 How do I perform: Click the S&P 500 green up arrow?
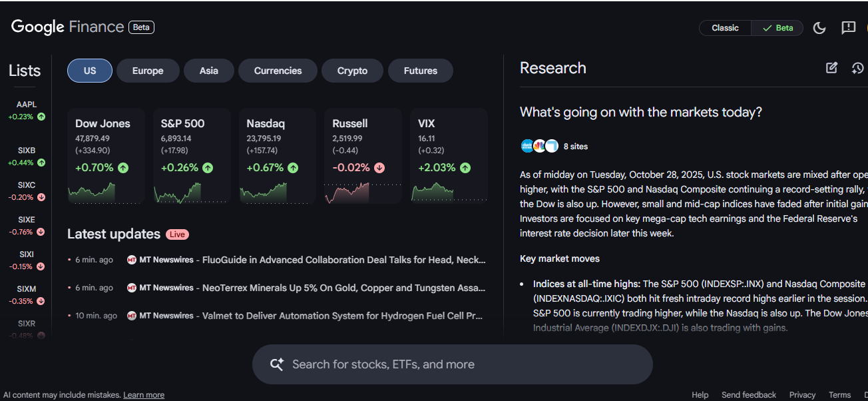point(208,168)
